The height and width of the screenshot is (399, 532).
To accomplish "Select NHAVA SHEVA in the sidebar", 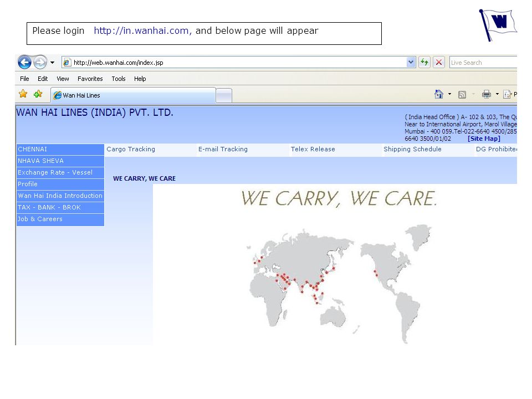I will click(x=60, y=161).
